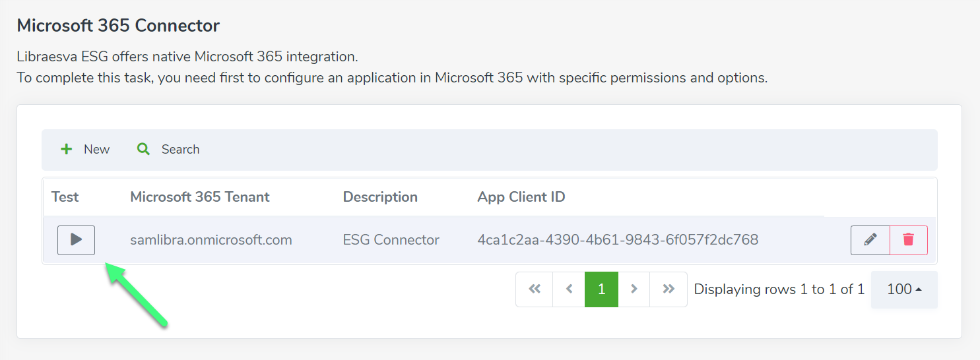Image resolution: width=980 pixels, height=360 pixels.
Task: Click the Microsoft 365 Connector heading
Action: 118,26
